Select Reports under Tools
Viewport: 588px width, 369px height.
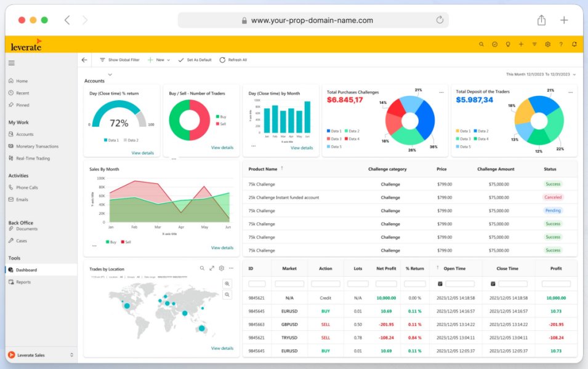point(23,282)
